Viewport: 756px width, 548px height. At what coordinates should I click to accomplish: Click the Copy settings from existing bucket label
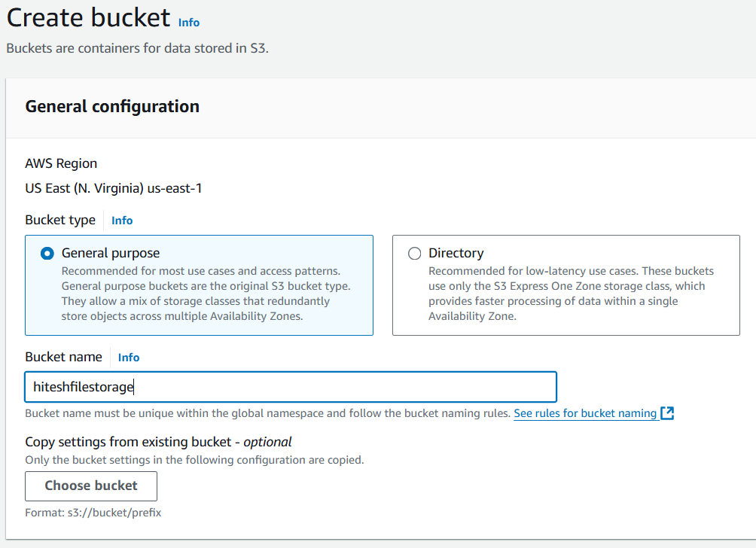(158, 442)
